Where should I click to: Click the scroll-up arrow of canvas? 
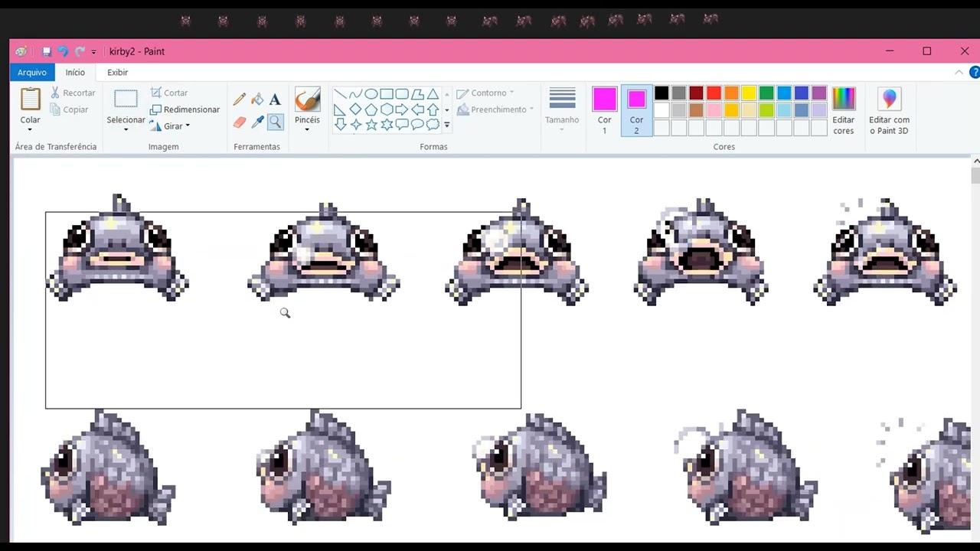point(975,161)
